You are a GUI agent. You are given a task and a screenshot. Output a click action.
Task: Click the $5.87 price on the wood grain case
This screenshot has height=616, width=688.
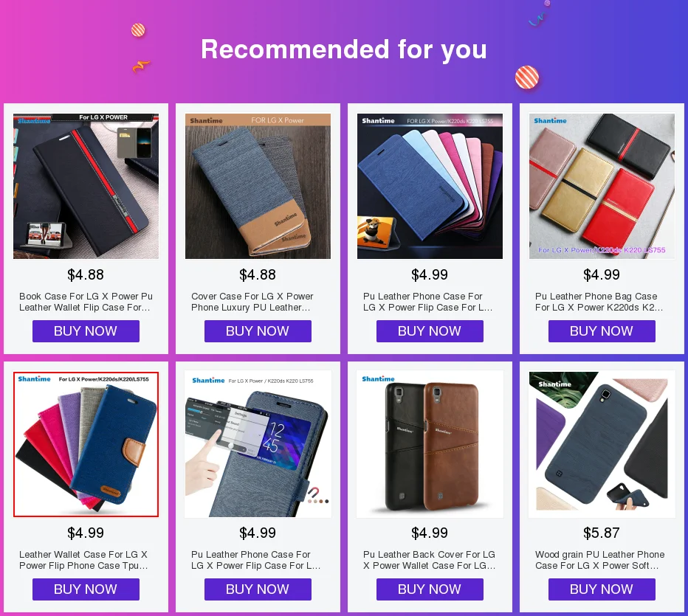(602, 533)
